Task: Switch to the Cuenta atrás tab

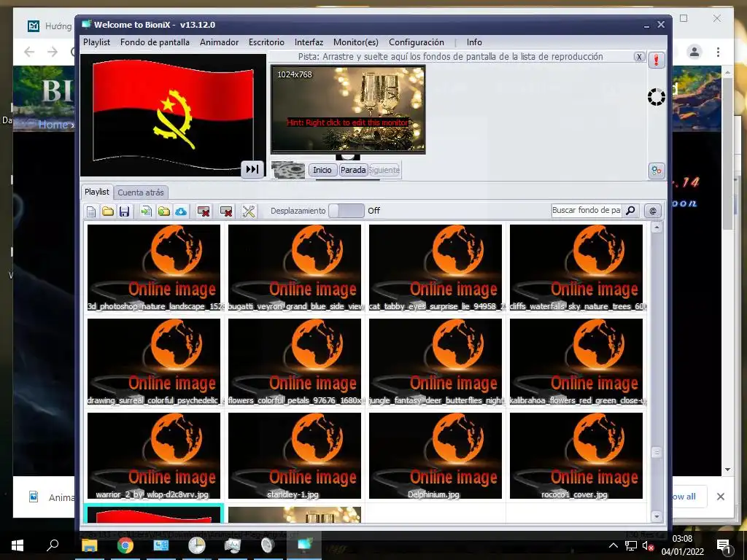Action: pyautogui.click(x=141, y=192)
